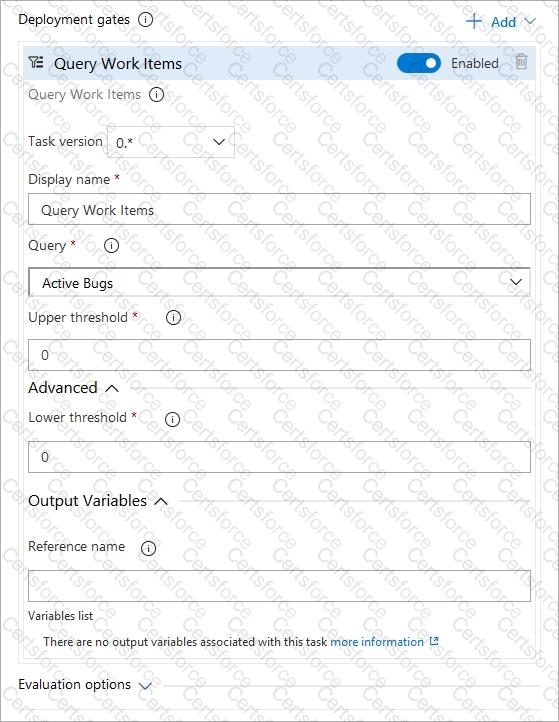This screenshot has width=559, height=722.
Task: Delete the Query Work Items gate via trash icon
Action: tap(521, 61)
